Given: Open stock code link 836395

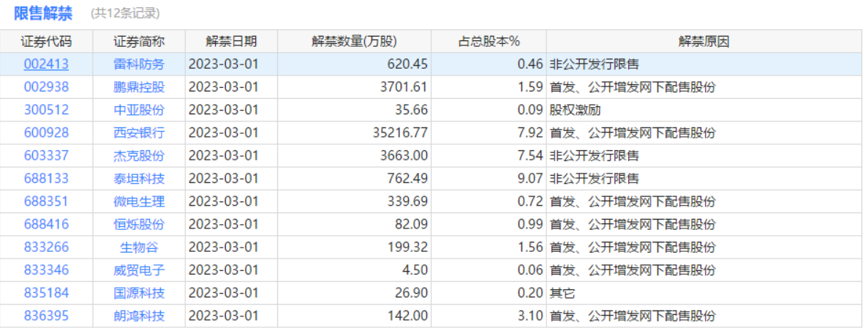Looking at the screenshot, I should click(47, 316).
